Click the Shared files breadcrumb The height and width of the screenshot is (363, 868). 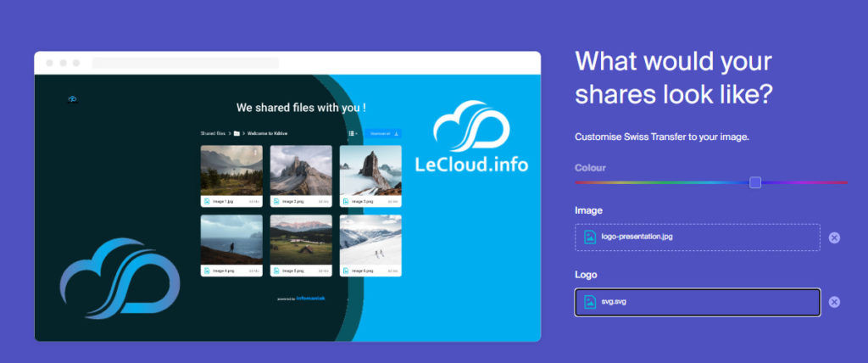pos(213,133)
